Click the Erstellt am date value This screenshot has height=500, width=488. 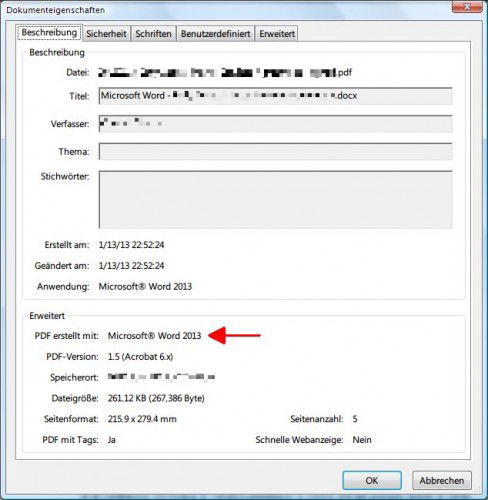[x=131, y=245]
